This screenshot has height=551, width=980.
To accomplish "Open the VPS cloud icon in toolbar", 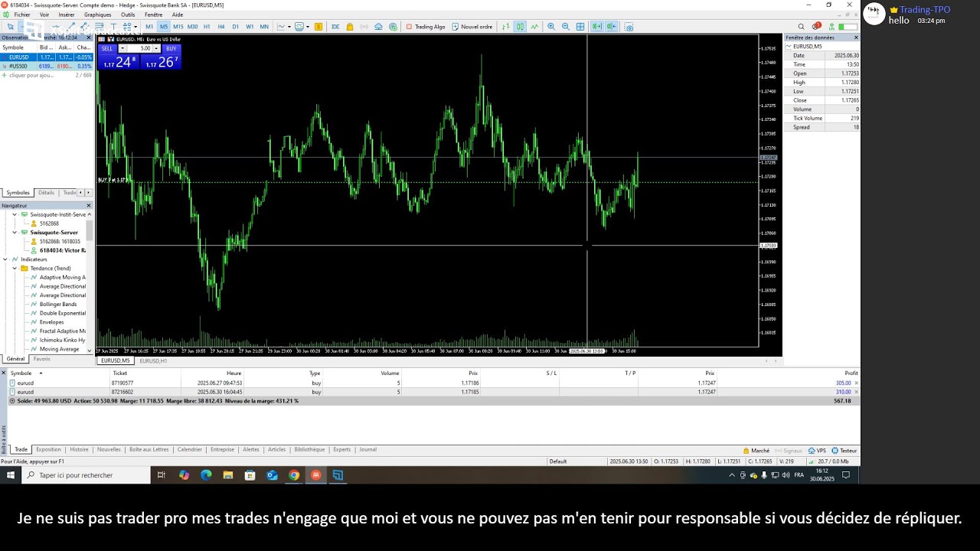I will (x=378, y=27).
